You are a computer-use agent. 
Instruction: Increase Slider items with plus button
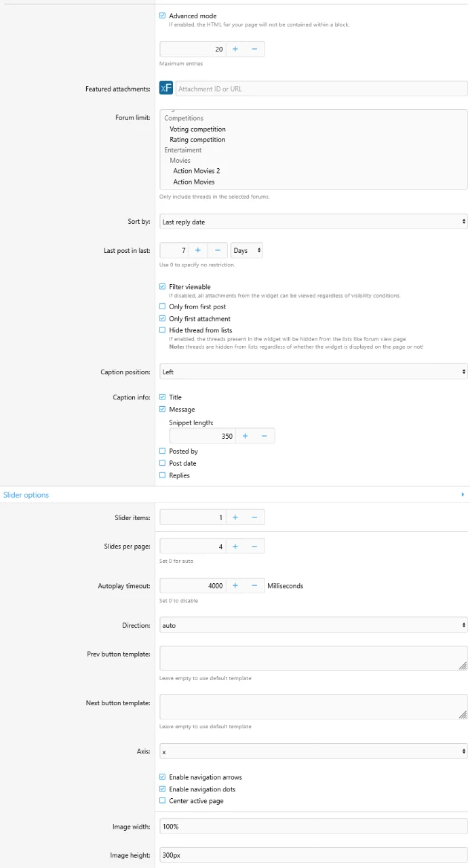pos(235,517)
